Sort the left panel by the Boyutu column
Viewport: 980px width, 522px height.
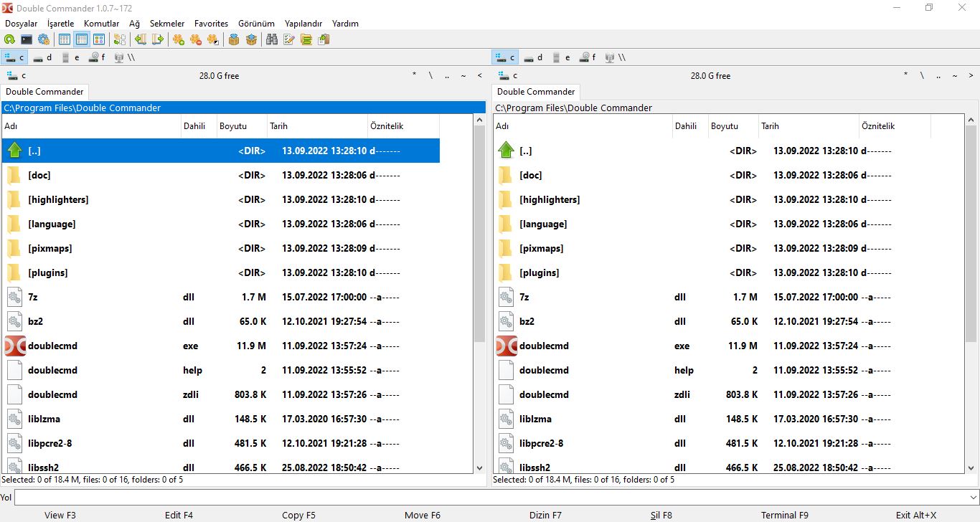coord(242,126)
